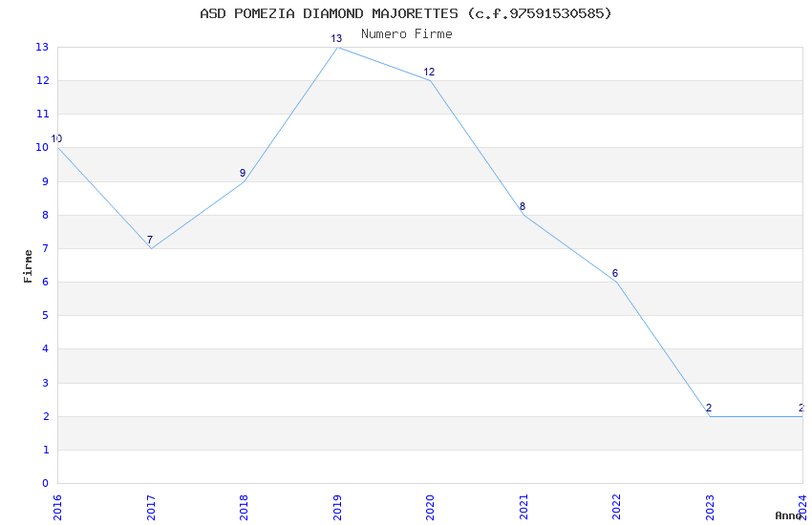Click the data label 12 at 2020
This screenshot has height=525, width=812.
point(429,72)
